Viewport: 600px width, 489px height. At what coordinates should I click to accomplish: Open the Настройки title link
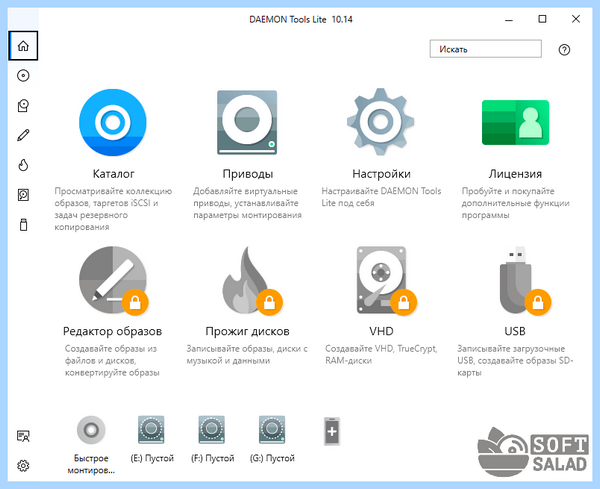tap(381, 174)
